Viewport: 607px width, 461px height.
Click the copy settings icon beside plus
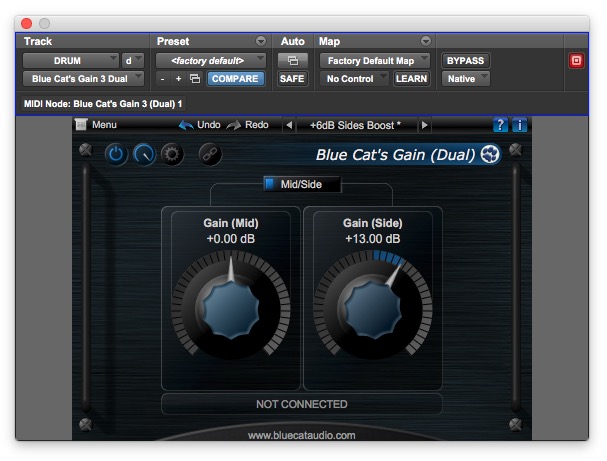click(195, 79)
